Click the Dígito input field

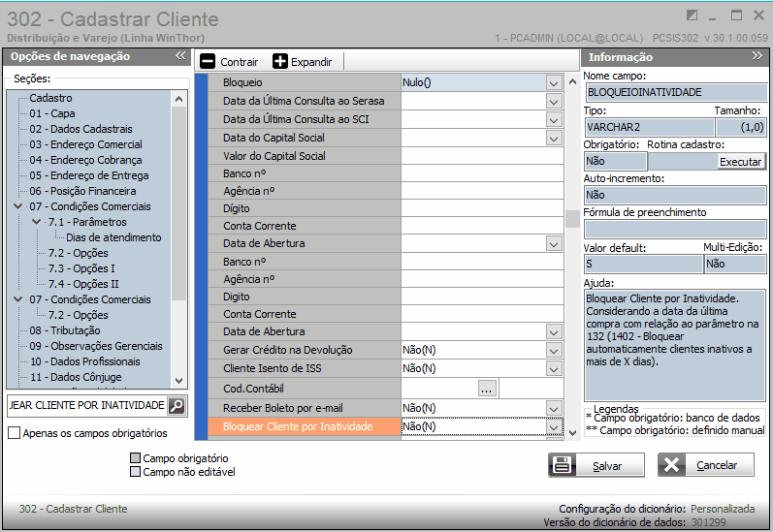point(482,209)
